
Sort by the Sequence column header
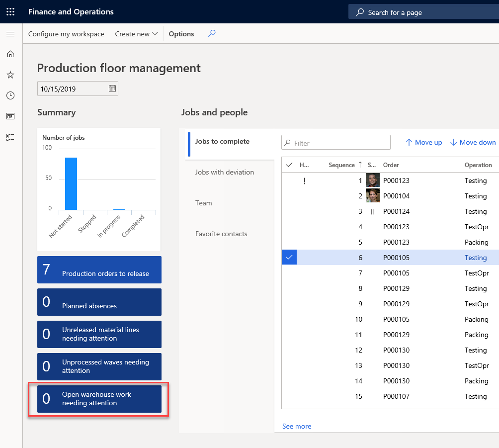coord(341,165)
